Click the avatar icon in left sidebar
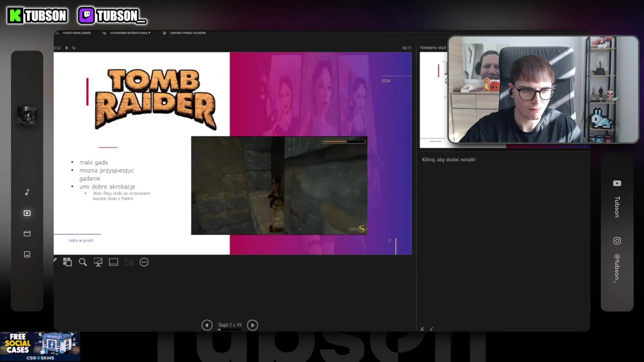644x362 pixels. point(27,116)
